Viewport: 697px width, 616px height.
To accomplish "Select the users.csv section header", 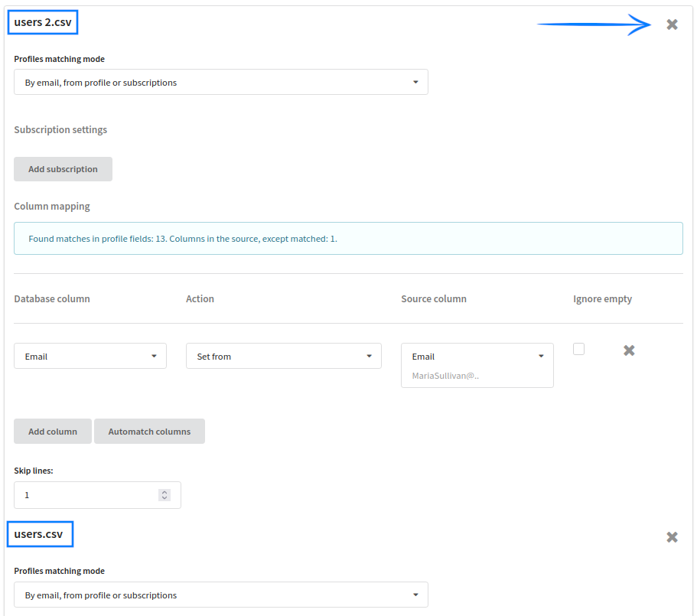I will click(40, 534).
